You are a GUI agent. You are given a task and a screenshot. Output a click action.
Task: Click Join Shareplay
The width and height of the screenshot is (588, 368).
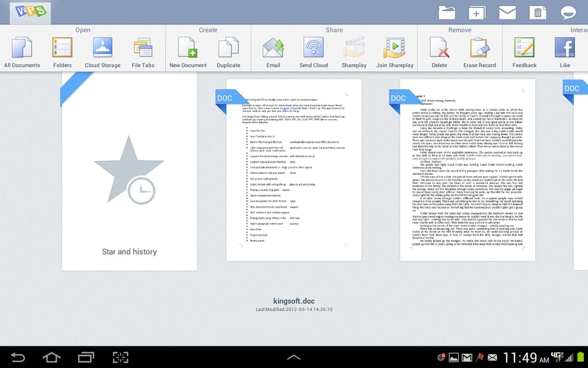[x=394, y=52]
